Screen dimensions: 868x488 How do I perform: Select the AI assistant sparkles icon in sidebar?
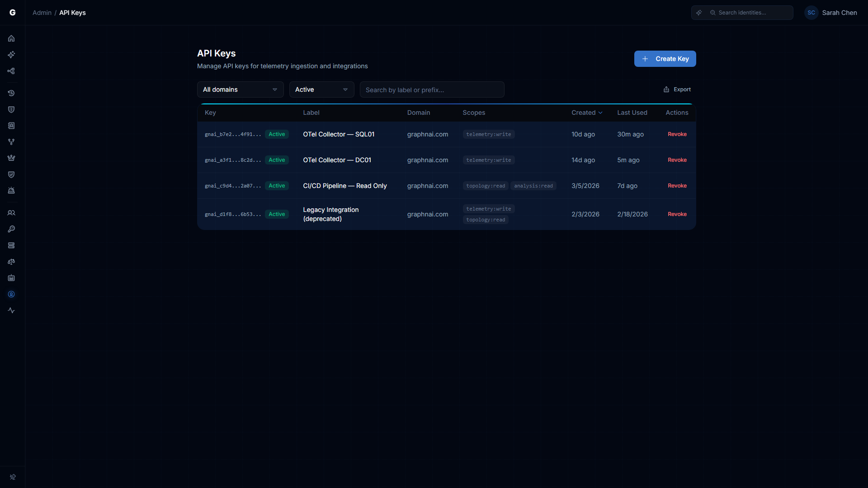click(x=11, y=55)
